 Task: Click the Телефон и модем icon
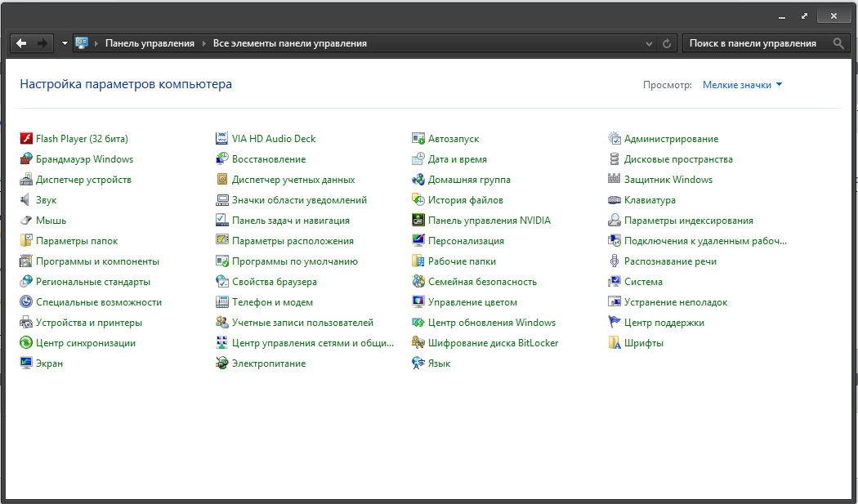tap(221, 302)
